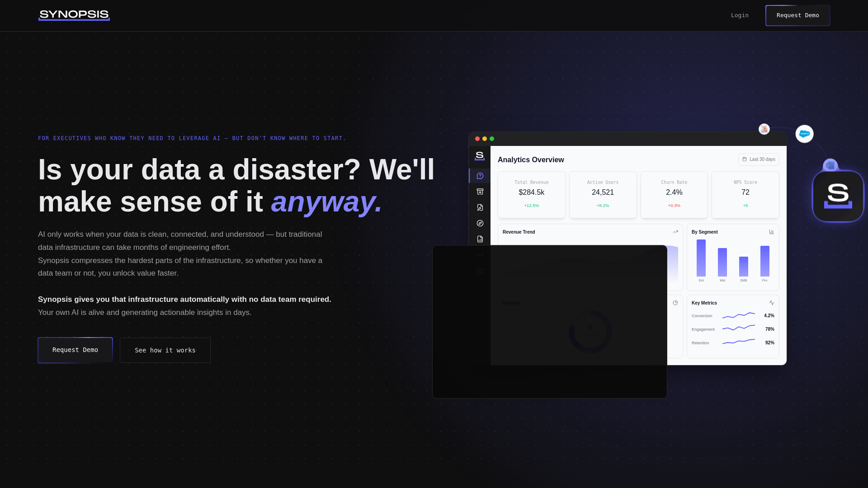Click the Mid bar in By Segment chart

722,263
